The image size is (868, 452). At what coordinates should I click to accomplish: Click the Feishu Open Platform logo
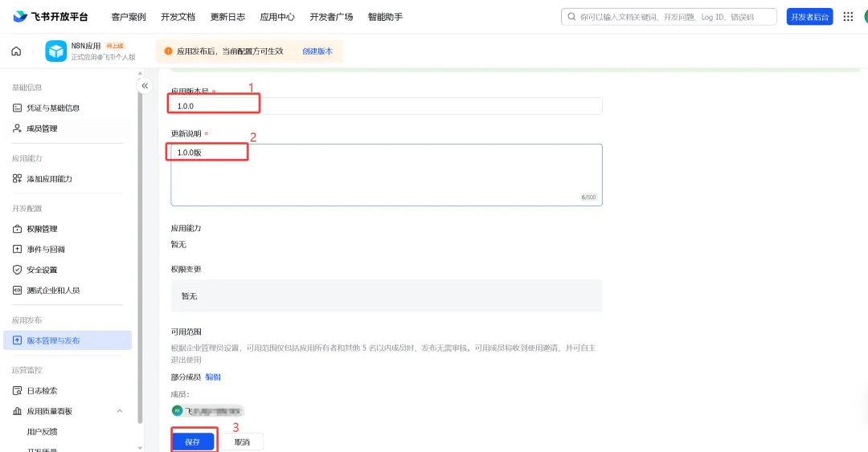pos(51,17)
